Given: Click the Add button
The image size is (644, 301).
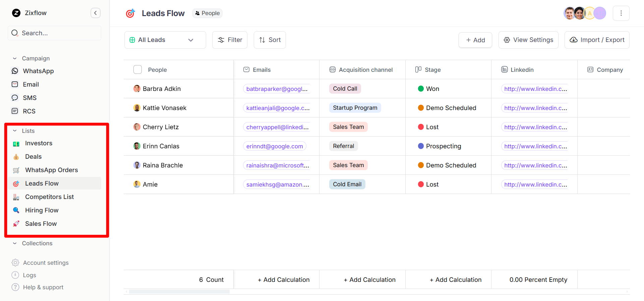Looking at the screenshot, I should pyautogui.click(x=475, y=40).
